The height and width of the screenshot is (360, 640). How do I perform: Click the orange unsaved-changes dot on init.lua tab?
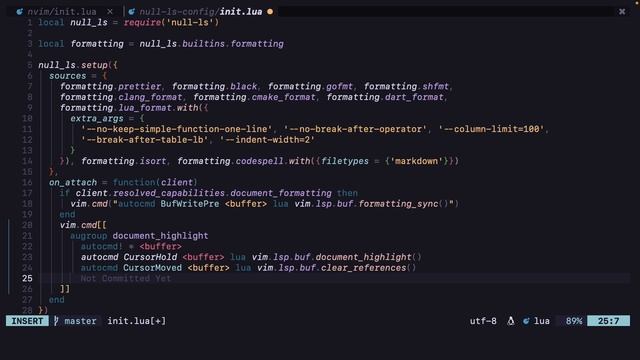tap(270, 12)
